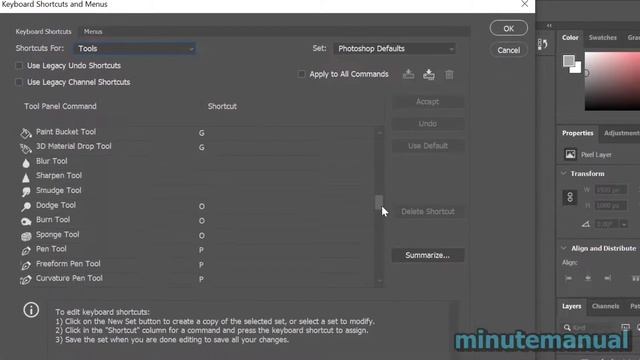Open the Adjustments panel tab
This screenshot has width=640, height=360.
622,133
